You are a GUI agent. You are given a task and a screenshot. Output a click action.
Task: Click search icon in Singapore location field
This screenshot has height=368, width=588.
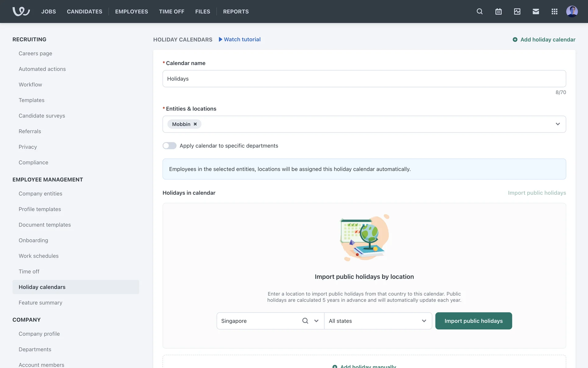(305, 321)
